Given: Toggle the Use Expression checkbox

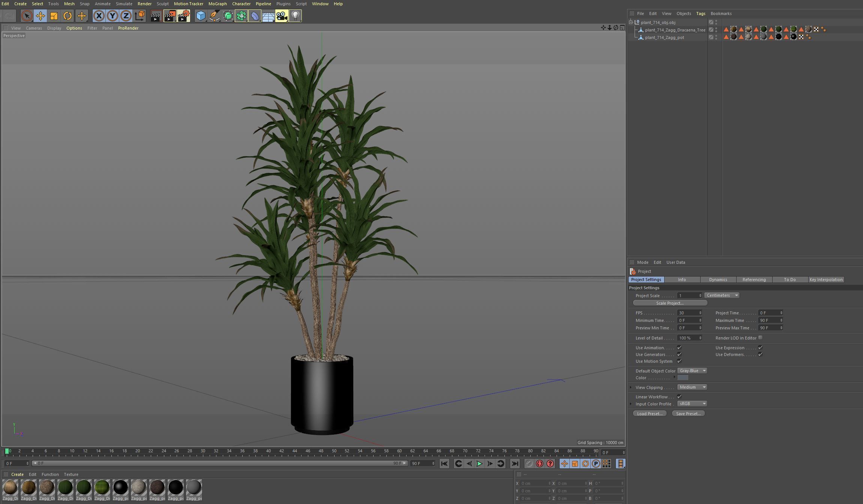Looking at the screenshot, I should [760, 348].
